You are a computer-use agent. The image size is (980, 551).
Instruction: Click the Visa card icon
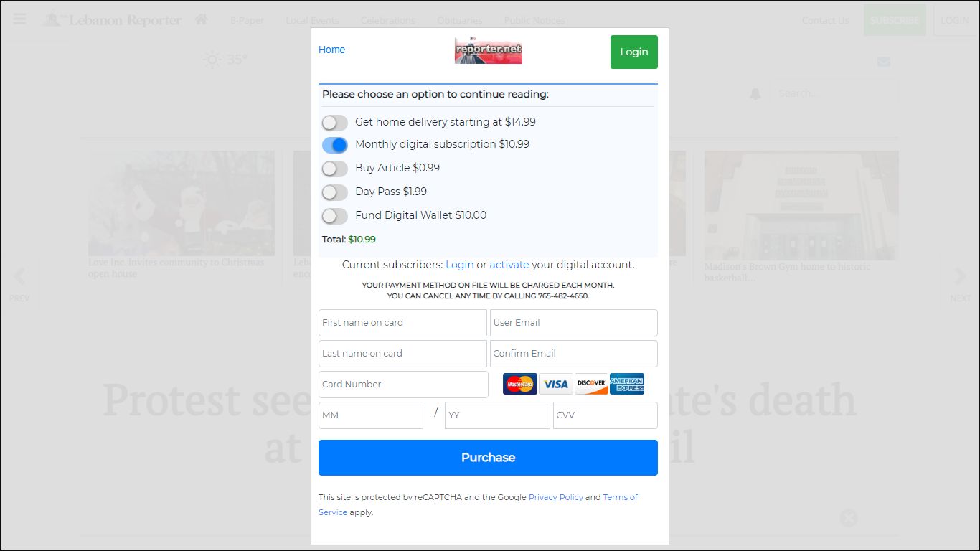click(555, 384)
